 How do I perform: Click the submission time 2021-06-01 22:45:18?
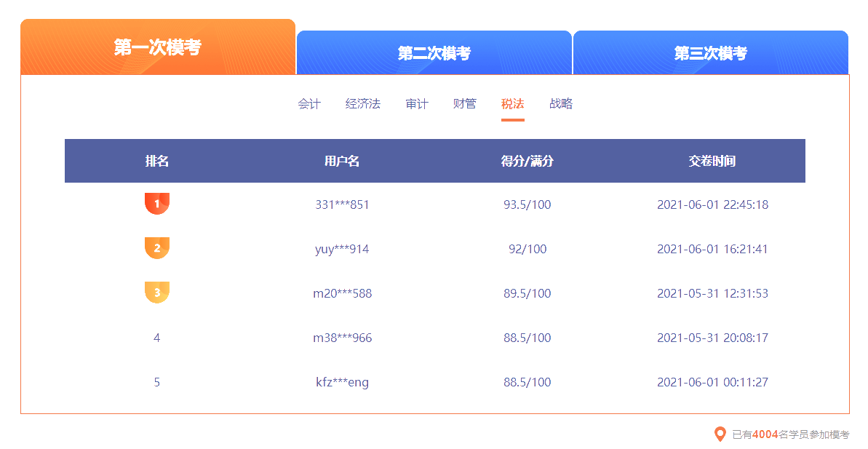711,204
